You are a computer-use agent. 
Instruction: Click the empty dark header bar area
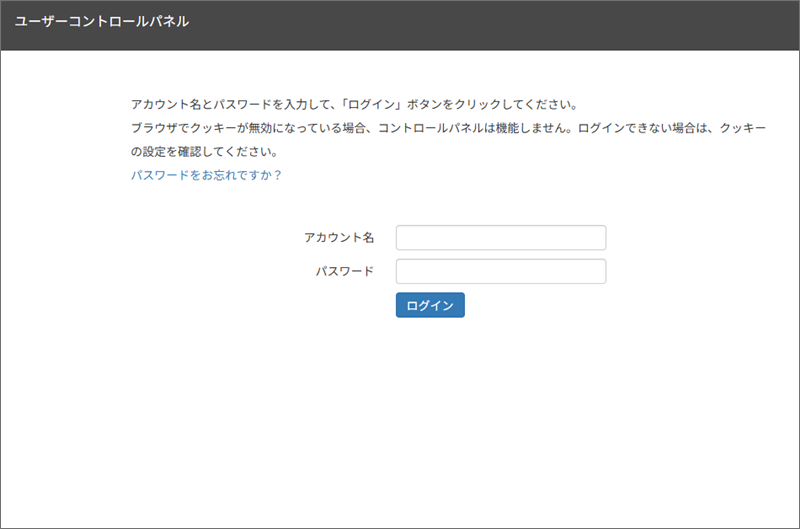click(500, 24)
